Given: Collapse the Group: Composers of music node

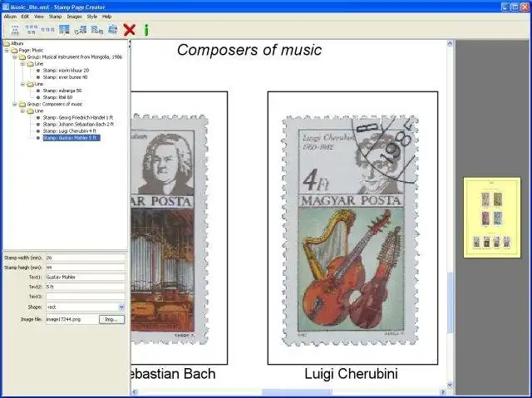Looking at the screenshot, I should pos(15,104).
